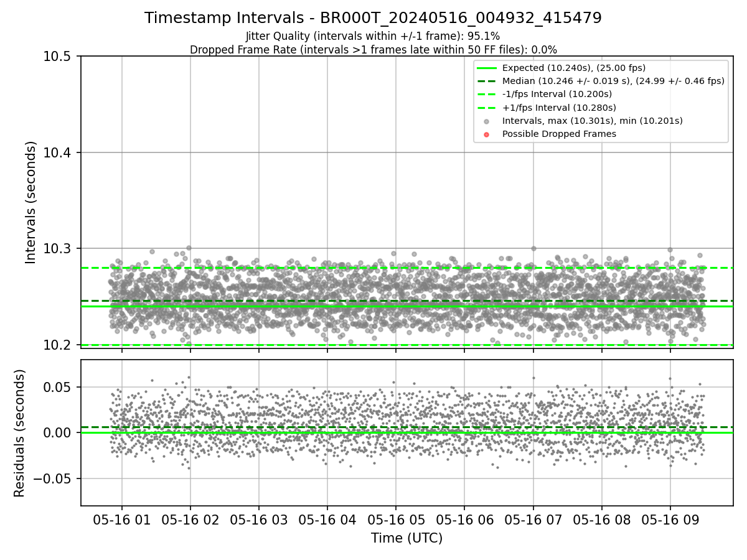Click the 'Time (UTC)' x-axis label
The width and height of the screenshot is (747, 560).
(406, 538)
